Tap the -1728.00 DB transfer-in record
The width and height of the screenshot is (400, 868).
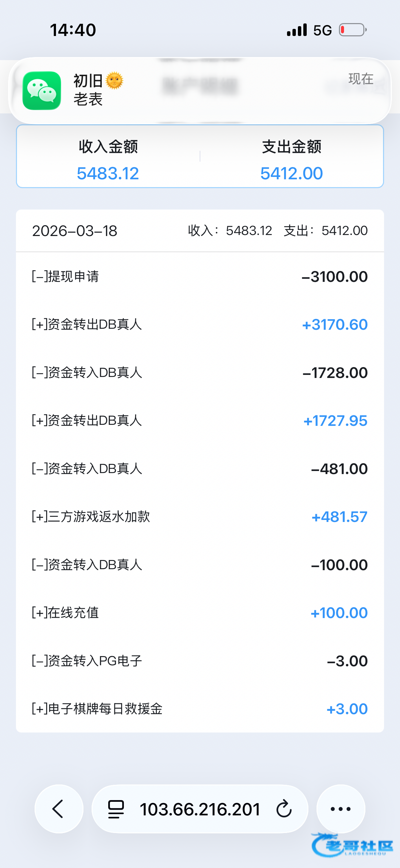200,373
